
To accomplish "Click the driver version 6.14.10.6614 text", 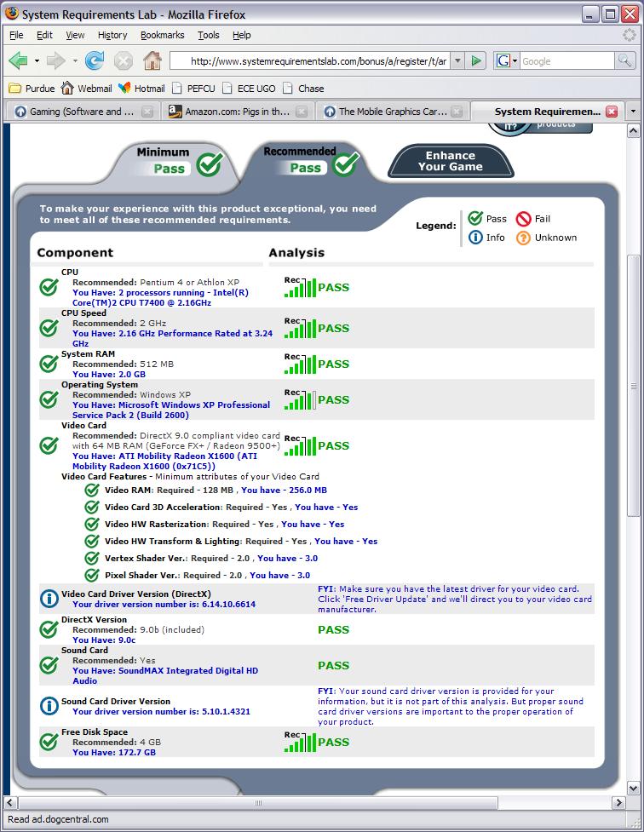I will 229,604.
